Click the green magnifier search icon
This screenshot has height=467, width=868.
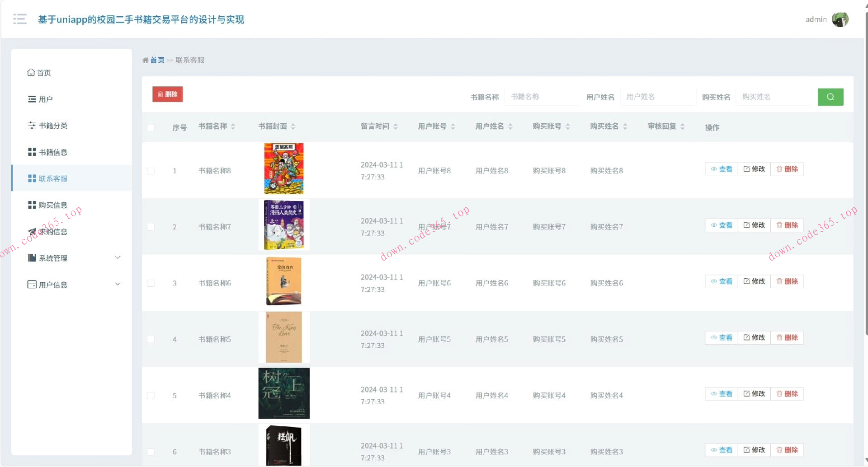coord(830,97)
